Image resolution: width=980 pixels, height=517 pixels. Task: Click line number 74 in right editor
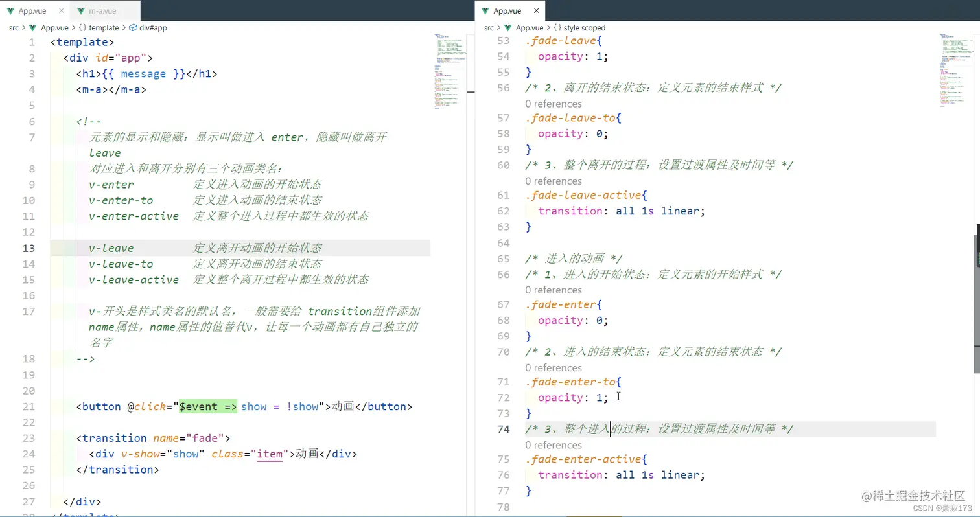pyautogui.click(x=503, y=429)
